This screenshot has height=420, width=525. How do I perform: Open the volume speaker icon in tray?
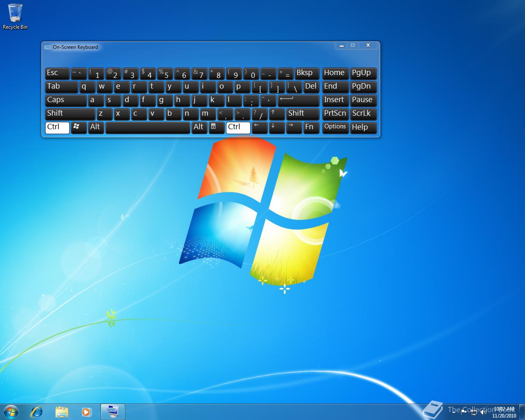pyautogui.click(x=483, y=412)
